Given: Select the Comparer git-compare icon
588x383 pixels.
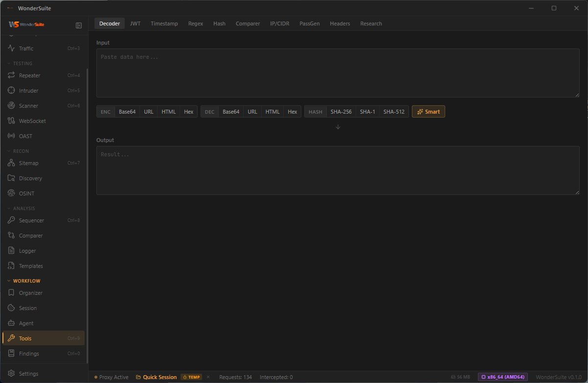Looking at the screenshot, I should [x=11, y=236].
